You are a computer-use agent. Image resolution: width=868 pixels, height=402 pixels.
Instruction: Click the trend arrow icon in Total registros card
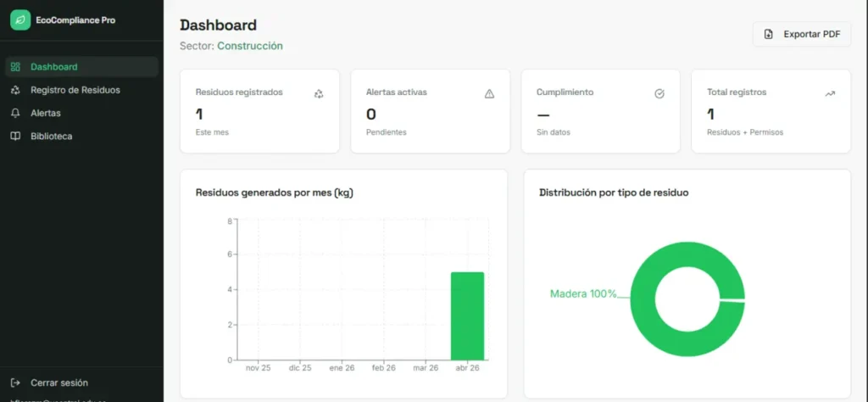830,94
